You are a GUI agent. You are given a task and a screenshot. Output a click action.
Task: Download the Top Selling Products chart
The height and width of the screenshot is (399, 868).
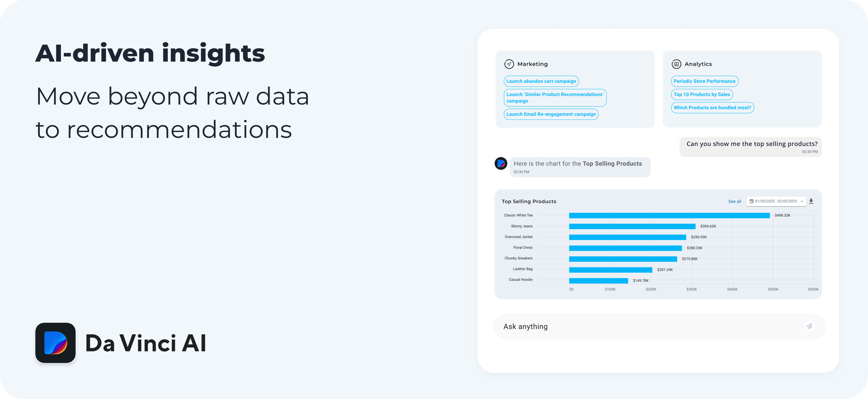(811, 201)
